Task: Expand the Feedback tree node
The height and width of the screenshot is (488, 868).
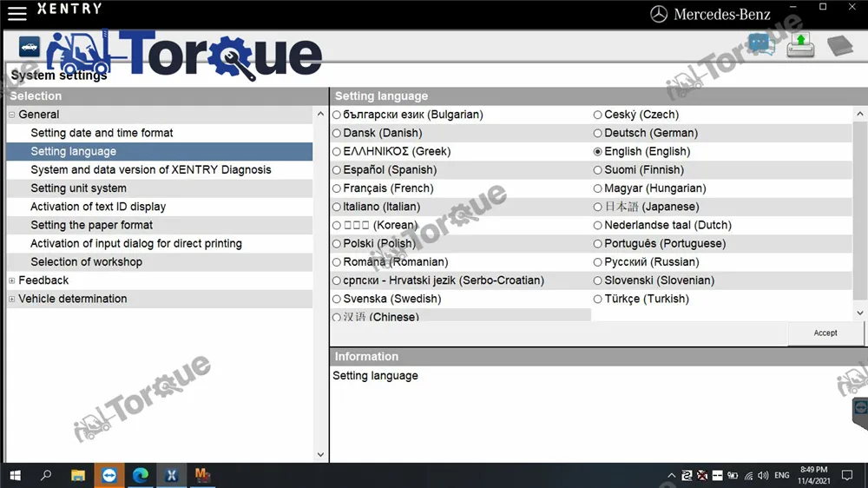Action: click(11, 280)
